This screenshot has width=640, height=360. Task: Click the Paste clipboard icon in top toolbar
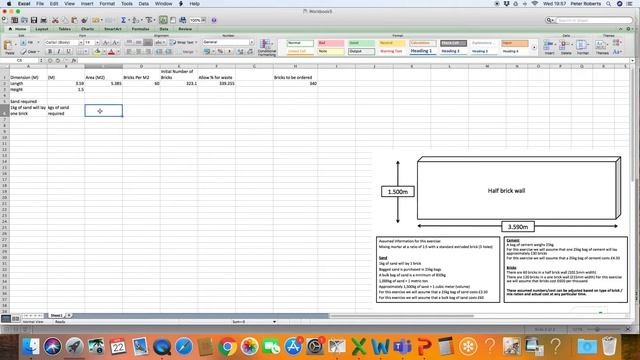tap(74, 20)
